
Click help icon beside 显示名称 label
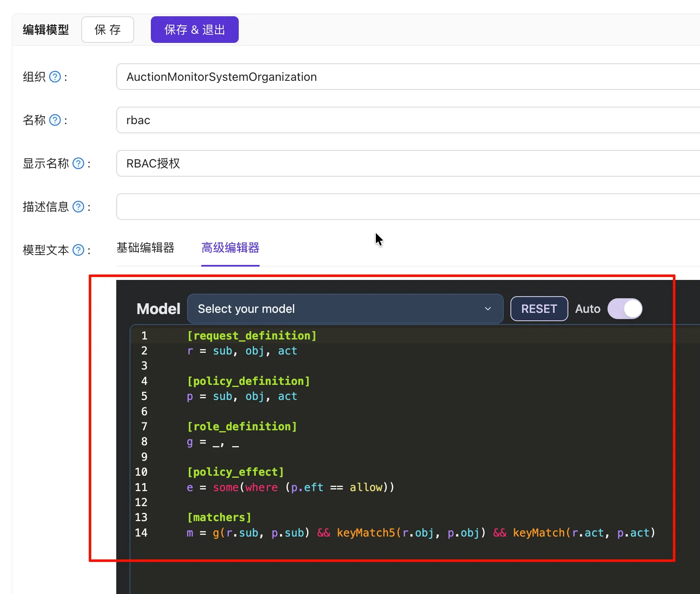point(78,164)
